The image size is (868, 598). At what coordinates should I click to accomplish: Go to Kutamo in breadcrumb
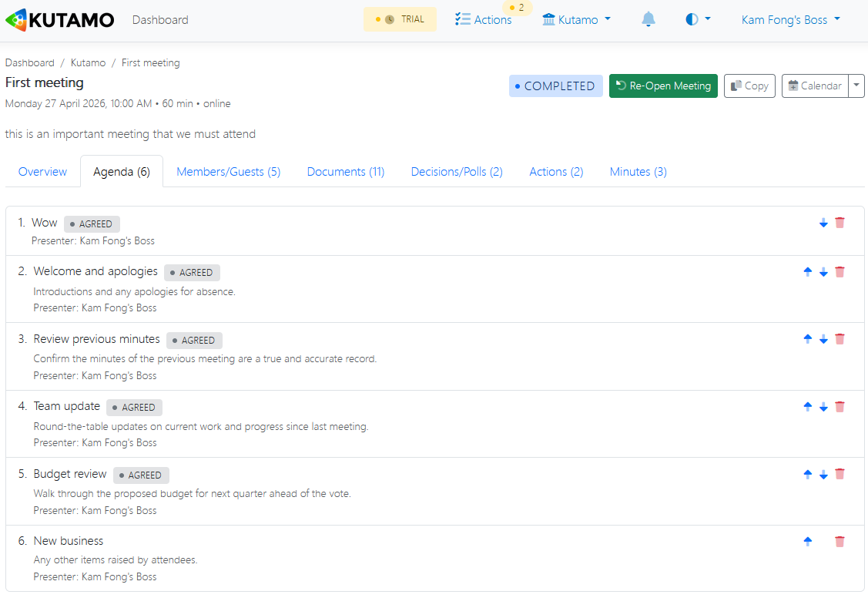(88, 62)
